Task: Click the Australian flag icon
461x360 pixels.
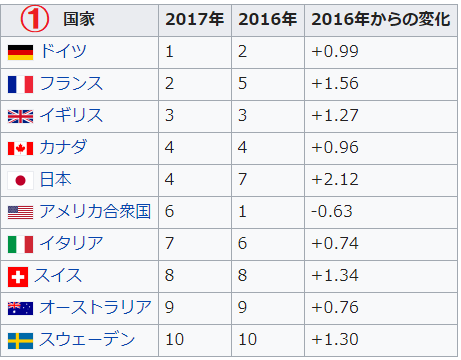Action: [x=20, y=308]
